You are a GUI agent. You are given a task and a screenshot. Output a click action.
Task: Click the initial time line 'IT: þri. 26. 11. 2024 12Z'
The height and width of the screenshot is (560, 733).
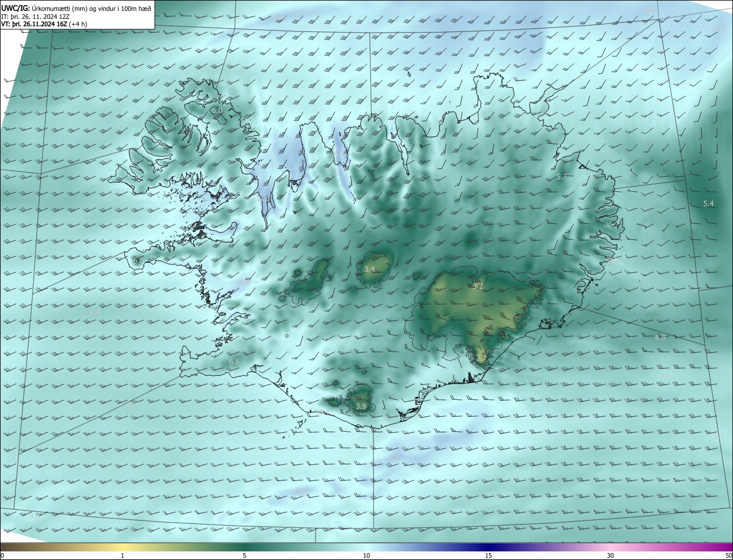(x=36, y=17)
